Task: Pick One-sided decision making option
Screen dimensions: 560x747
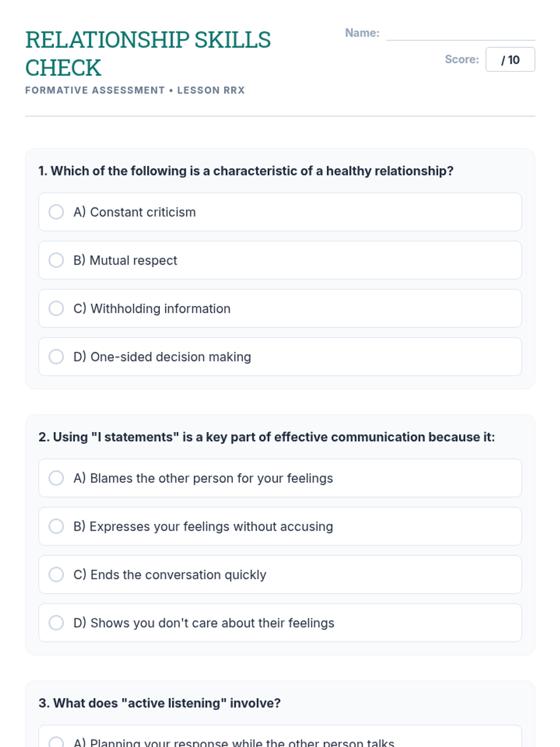Action: tap(56, 357)
